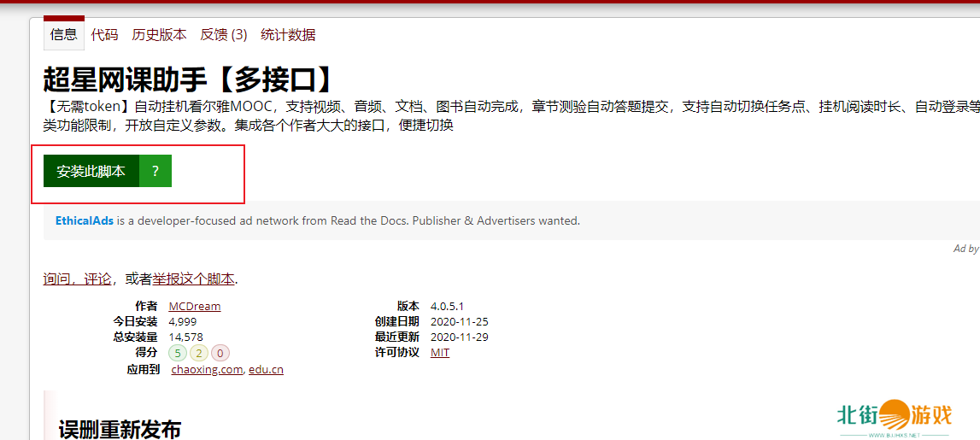
Task: Open author MCDream's profile link
Action: (194, 306)
